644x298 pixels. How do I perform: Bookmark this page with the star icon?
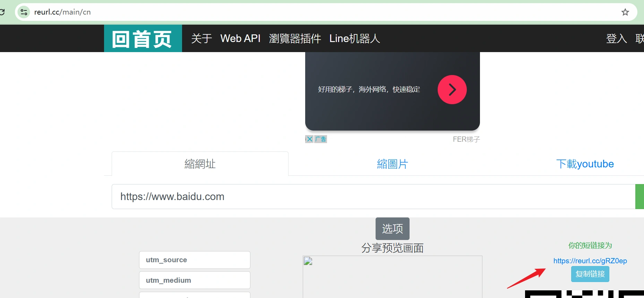pyautogui.click(x=625, y=12)
